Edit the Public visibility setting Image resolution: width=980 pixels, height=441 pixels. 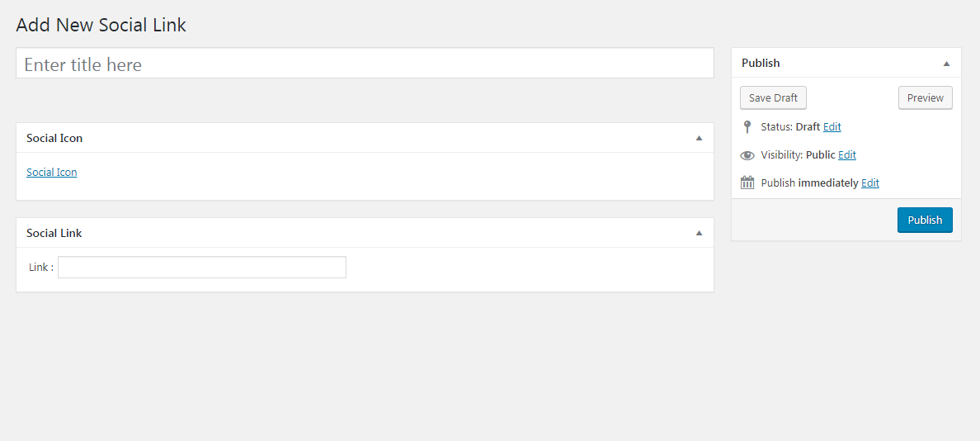(x=847, y=155)
